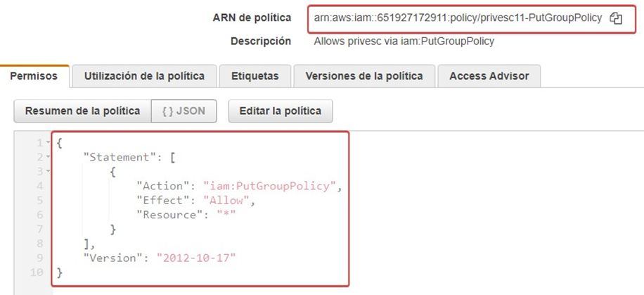Click line number 10 in the gutter

pyautogui.click(x=39, y=272)
